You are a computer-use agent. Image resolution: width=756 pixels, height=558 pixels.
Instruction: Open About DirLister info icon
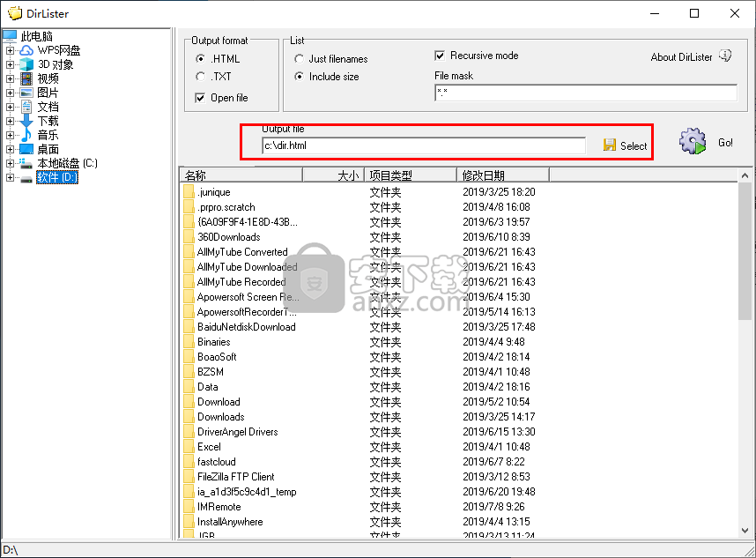(x=725, y=56)
